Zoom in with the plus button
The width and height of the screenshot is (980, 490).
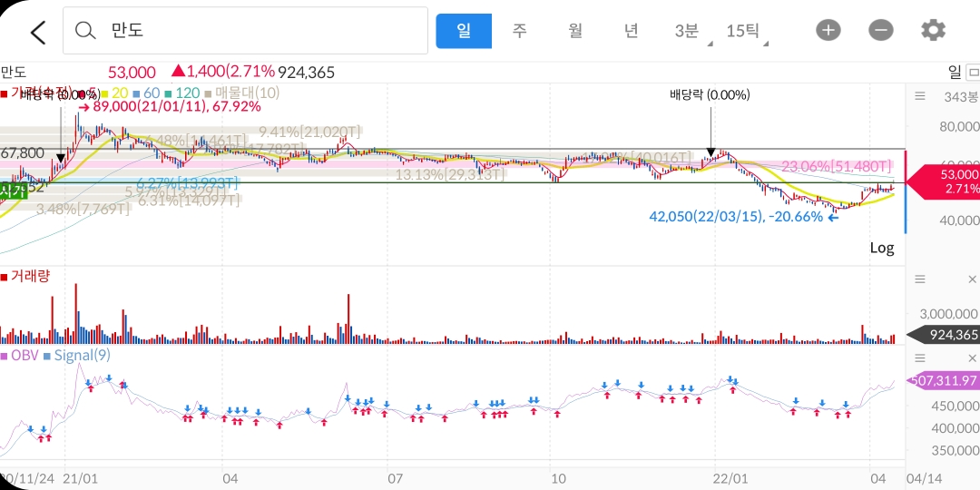[x=828, y=30]
